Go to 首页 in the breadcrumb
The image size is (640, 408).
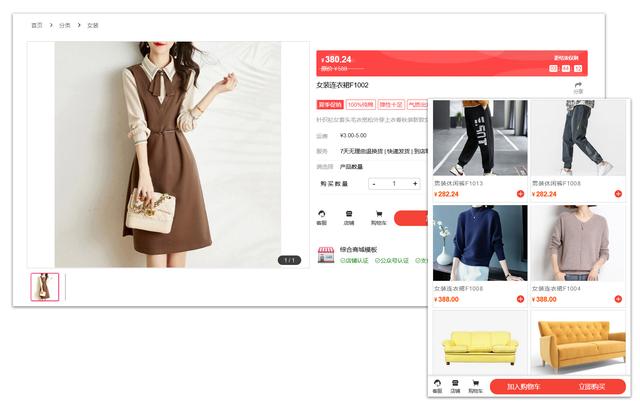[37, 25]
